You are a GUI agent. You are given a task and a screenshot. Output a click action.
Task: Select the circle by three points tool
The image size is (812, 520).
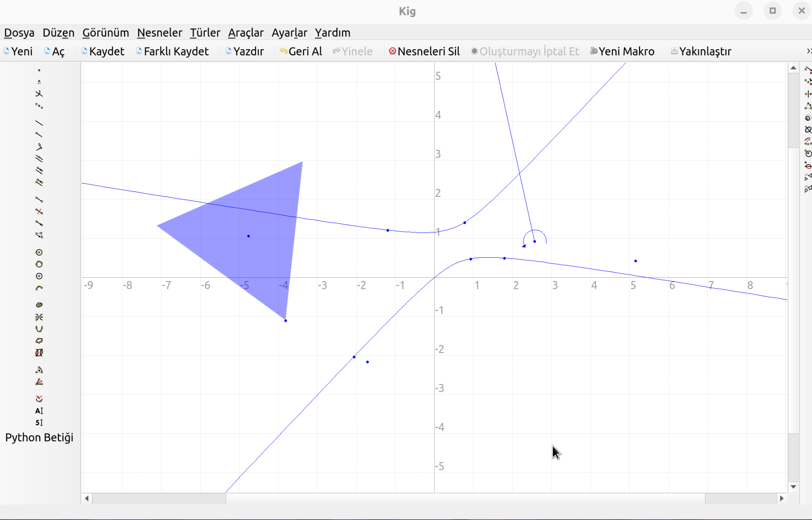point(39,264)
